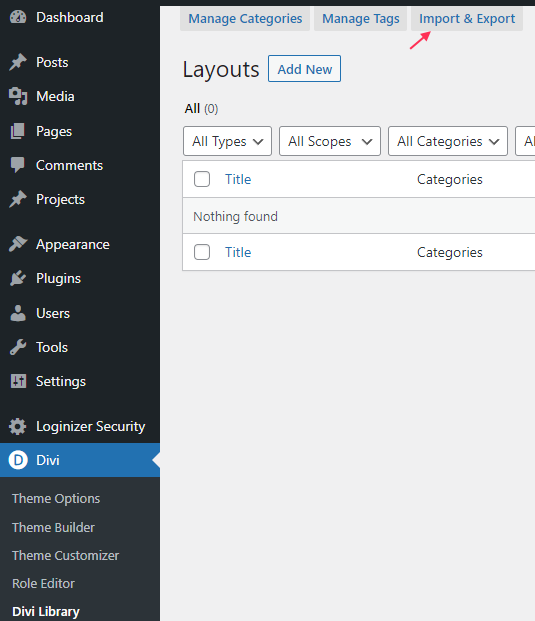
Task: Click the Comments speech bubble icon
Action: (x=18, y=165)
